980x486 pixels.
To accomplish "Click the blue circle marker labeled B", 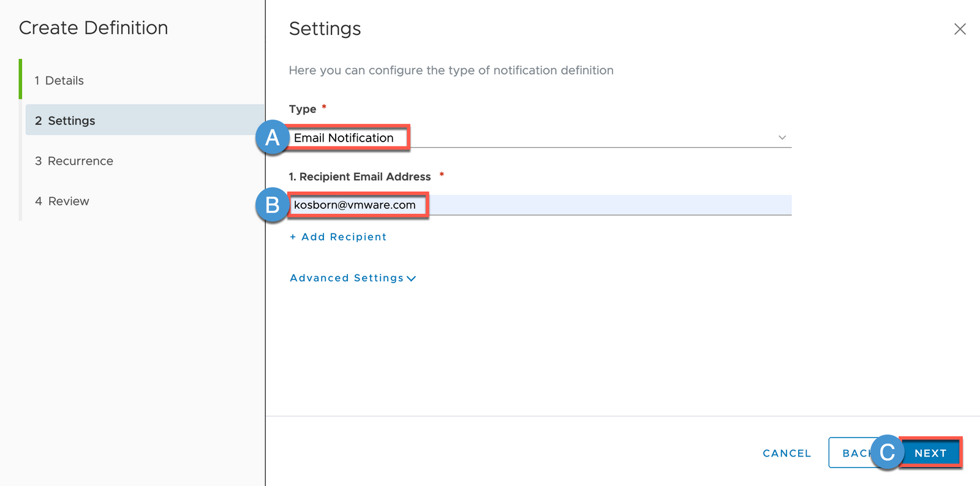I will (273, 205).
